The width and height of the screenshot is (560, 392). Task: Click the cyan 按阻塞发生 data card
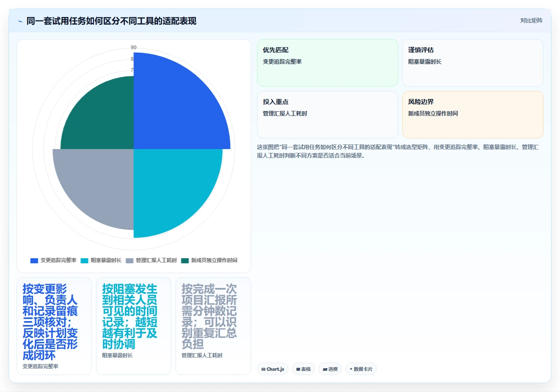[133, 326]
